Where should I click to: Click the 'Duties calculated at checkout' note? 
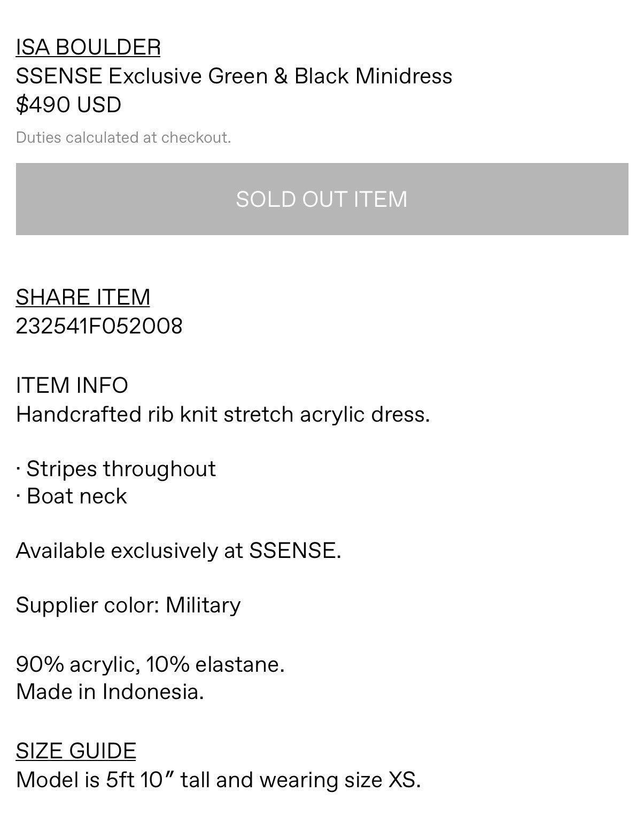[x=123, y=138]
